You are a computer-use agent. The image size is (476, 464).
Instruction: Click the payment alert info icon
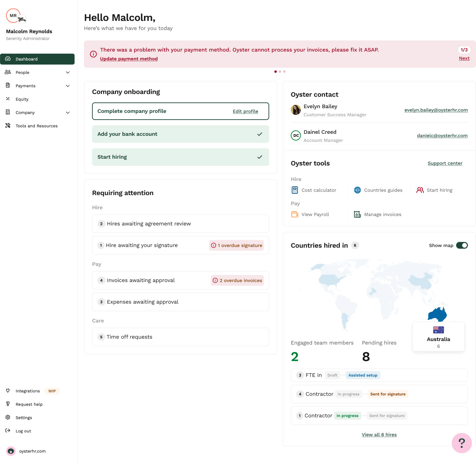pos(93,54)
